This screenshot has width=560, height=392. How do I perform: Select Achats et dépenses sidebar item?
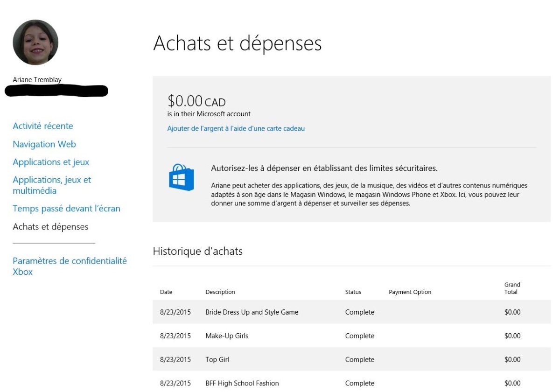(50, 227)
